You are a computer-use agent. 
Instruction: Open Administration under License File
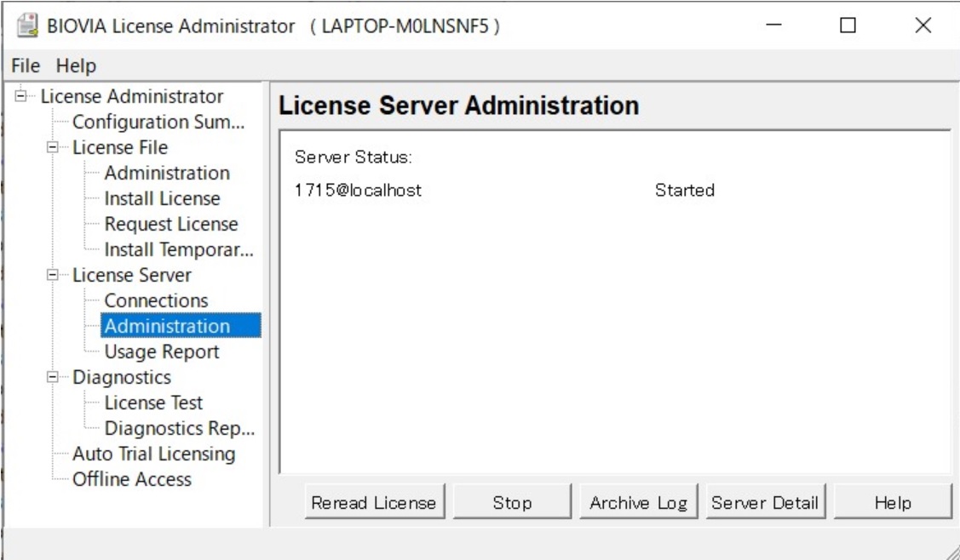coord(167,174)
